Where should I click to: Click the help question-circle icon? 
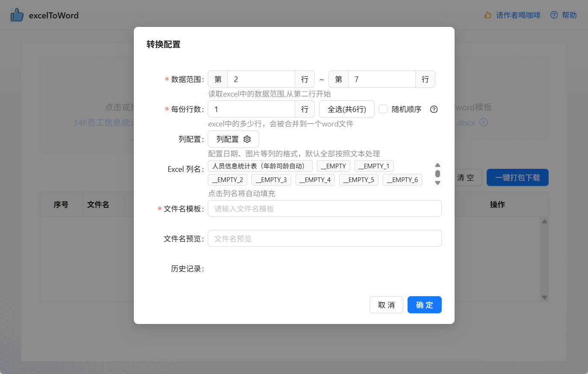[554, 15]
